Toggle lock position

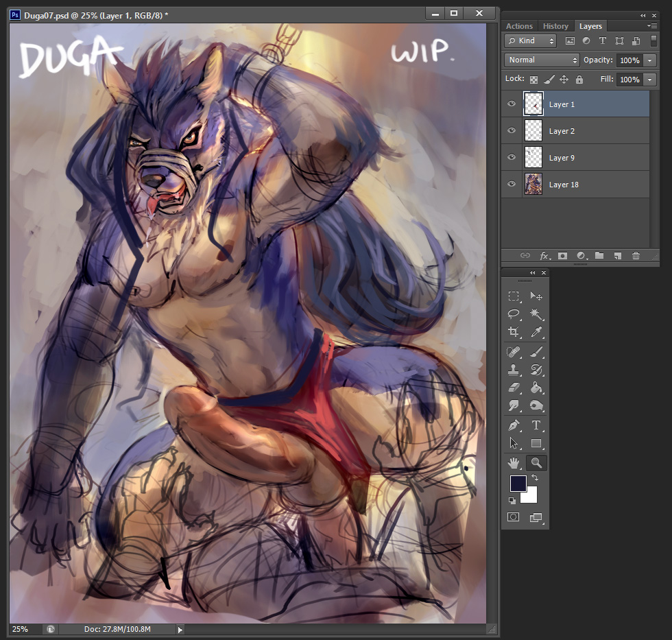point(564,80)
